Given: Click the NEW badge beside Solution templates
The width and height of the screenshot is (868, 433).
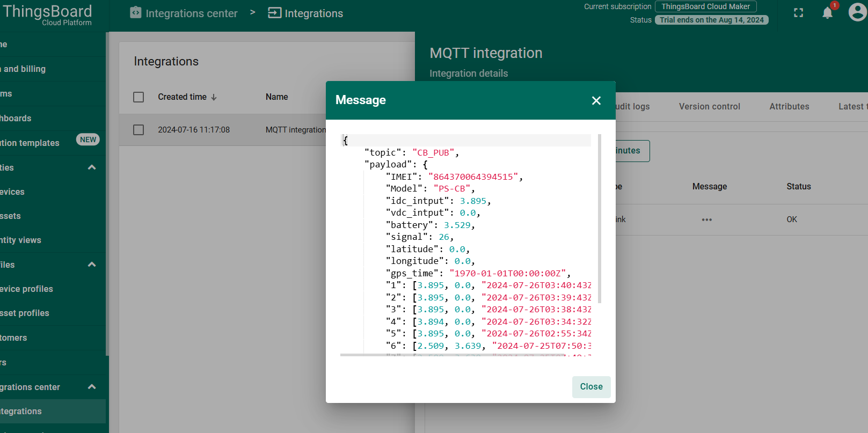Looking at the screenshot, I should (x=88, y=140).
